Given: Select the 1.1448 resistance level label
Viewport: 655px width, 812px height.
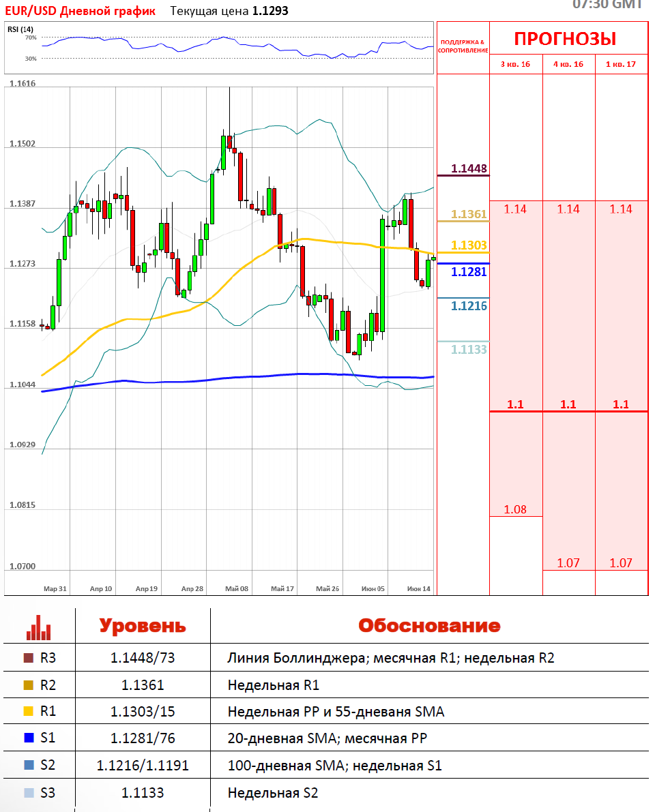Looking at the screenshot, I should pos(469,168).
